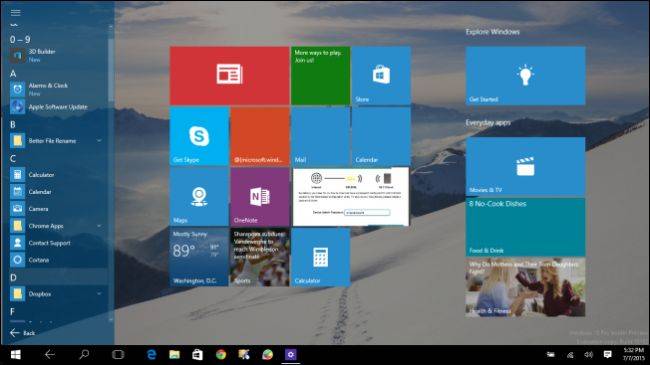The width and height of the screenshot is (650, 365).
Task: Open taskbar search magnifier
Action: coord(84,355)
